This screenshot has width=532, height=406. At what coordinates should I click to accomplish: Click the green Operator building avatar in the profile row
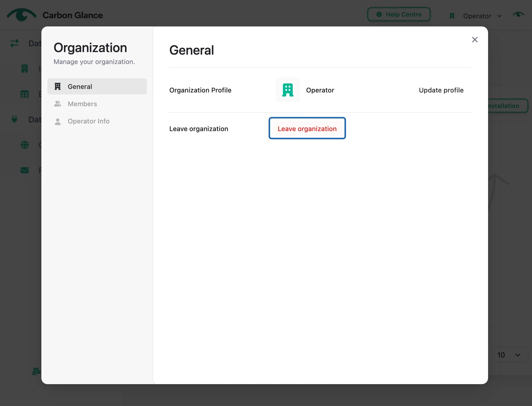(x=288, y=90)
